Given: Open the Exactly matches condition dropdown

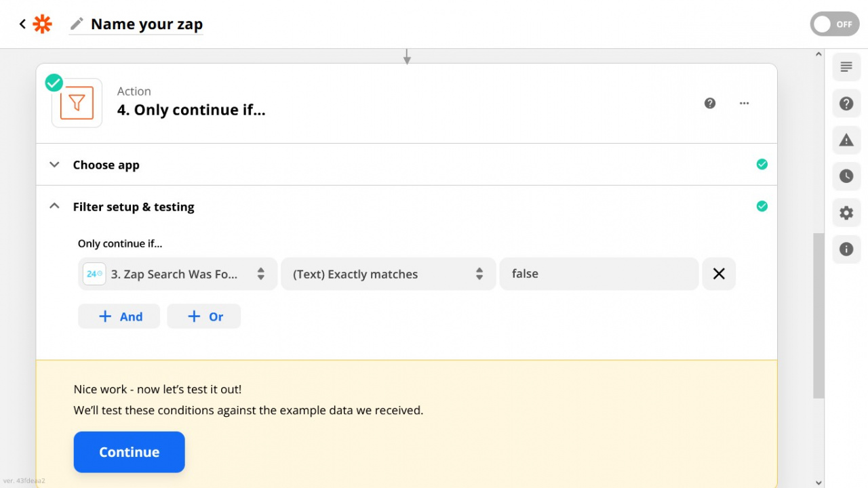Looking at the screenshot, I should (x=389, y=274).
